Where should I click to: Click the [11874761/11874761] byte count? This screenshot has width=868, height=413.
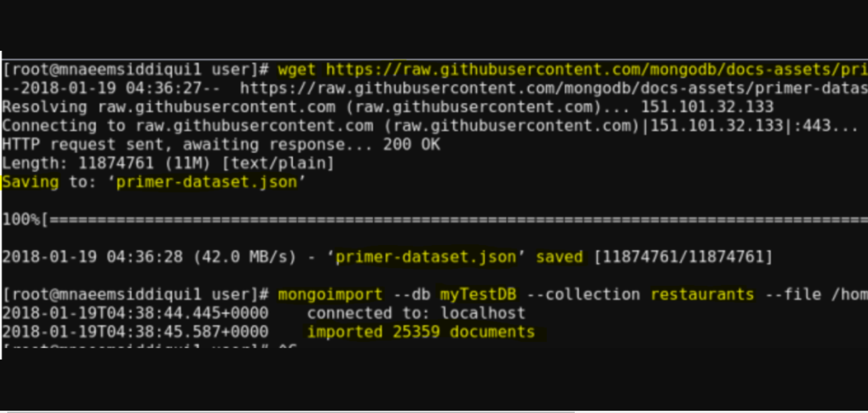(683, 257)
